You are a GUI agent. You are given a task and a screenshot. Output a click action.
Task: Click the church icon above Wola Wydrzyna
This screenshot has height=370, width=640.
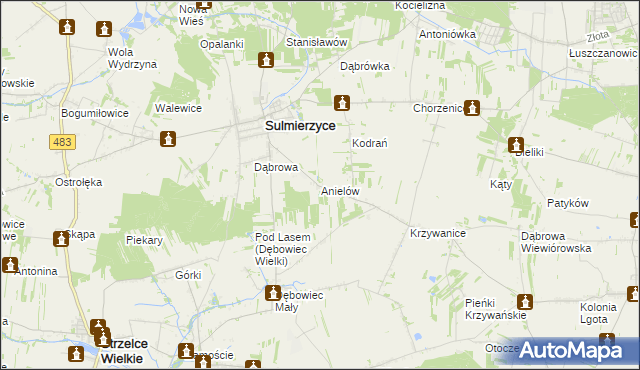tap(104, 29)
